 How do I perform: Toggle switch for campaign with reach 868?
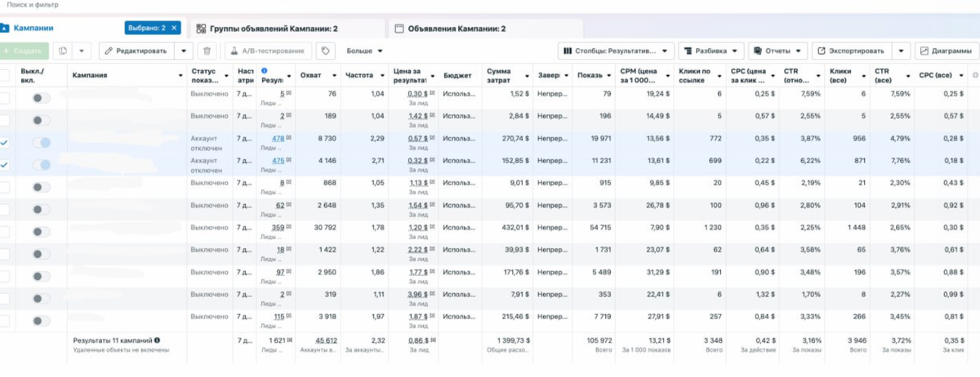tap(41, 186)
